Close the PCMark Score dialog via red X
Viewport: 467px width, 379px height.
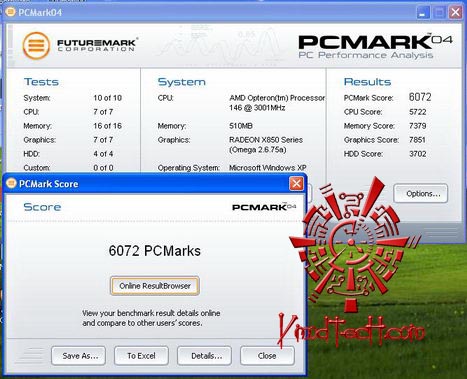click(x=296, y=183)
